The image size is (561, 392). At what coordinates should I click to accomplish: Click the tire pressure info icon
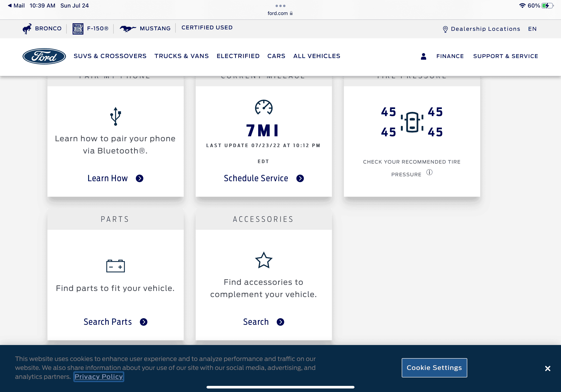[x=429, y=172]
